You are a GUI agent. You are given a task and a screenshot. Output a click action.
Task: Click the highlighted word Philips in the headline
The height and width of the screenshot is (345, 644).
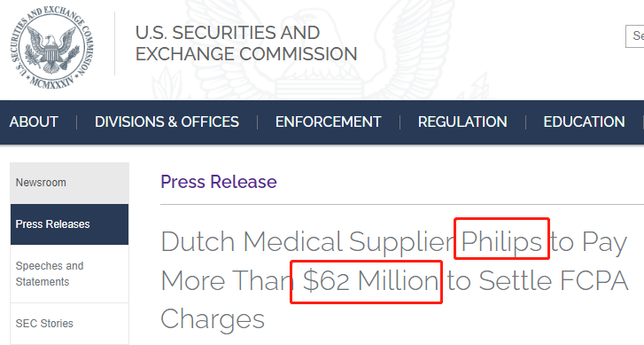501,242
